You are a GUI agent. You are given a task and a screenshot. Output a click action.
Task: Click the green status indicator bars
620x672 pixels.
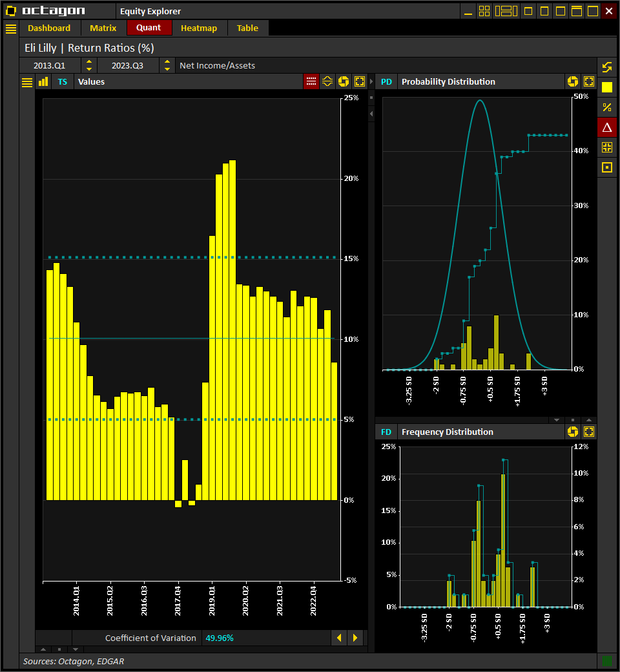click(x=606, y=661)
